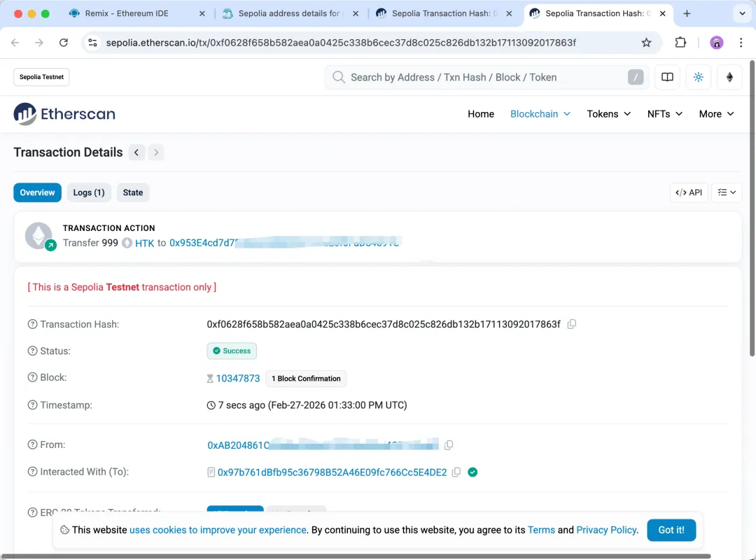View next transaction with right chevron
Viewport: 756px width, 560px height.
tap(155, 153)
